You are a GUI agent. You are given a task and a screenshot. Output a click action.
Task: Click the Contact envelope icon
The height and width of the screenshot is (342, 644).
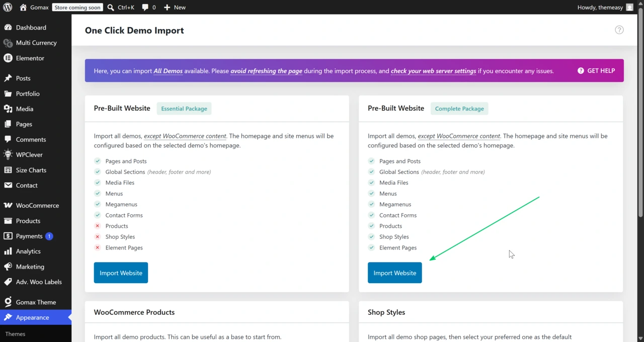[8, 185]
